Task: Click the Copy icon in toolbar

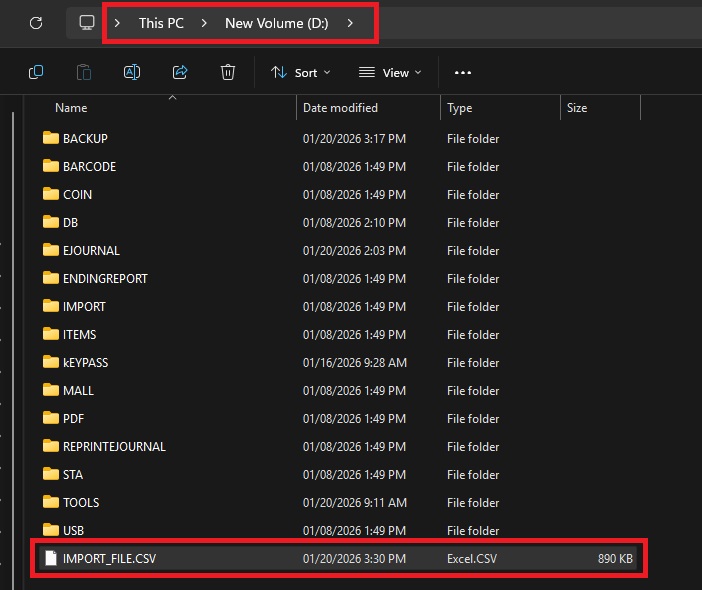Action: (x=36, y=72)
